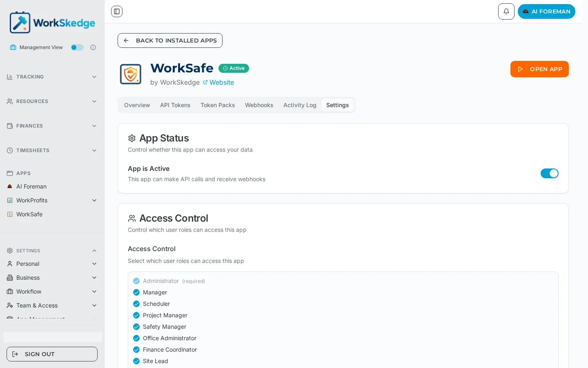This screenshot has height=368, width=588.
Task: Uncheck the Site Lead role
Action: [136, 361]
